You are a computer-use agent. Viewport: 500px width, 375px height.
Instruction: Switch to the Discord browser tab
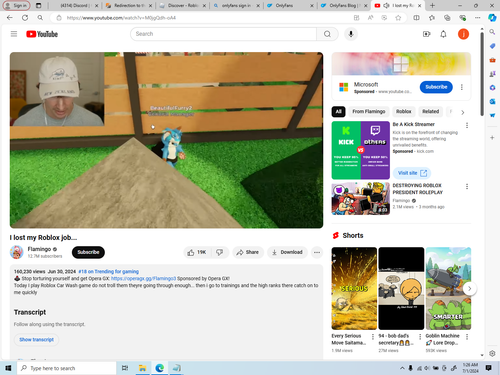pyautogui.click(x=76, y=5)
